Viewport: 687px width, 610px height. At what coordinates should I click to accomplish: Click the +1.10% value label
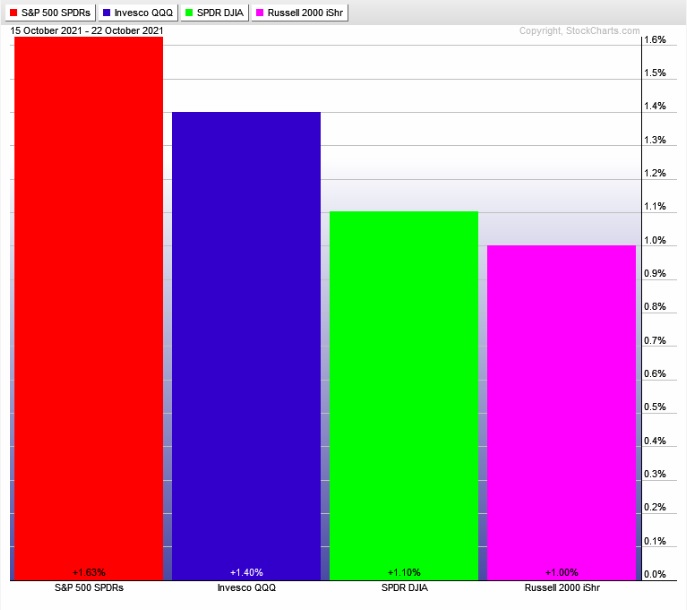click(404, 572)
